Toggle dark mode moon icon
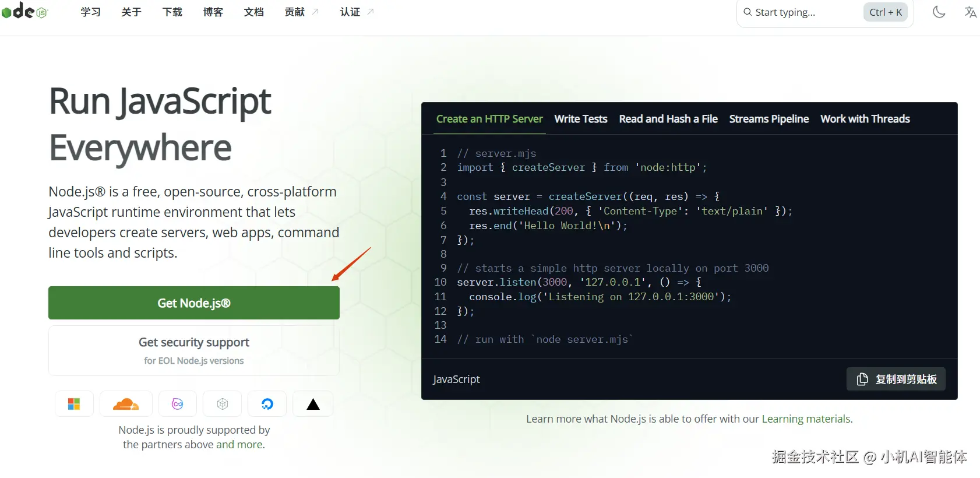Screen dimensions: 980x478 click(939, 12)
